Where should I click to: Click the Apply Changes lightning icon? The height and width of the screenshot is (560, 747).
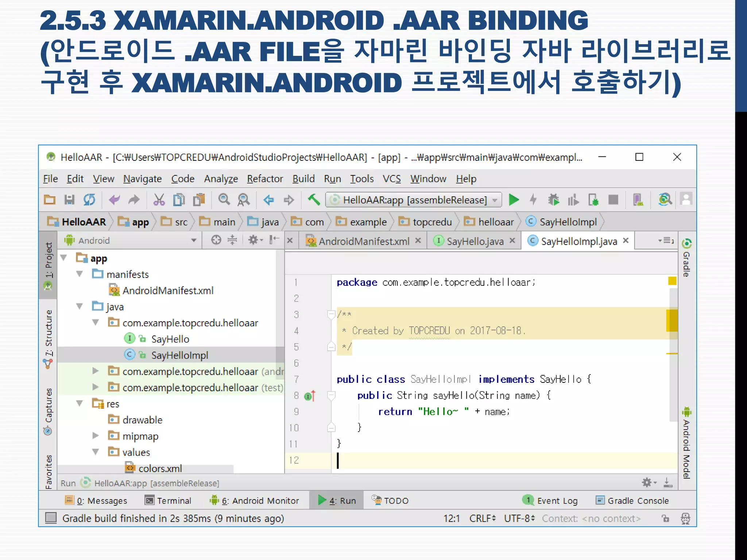[x=533, y=199]
